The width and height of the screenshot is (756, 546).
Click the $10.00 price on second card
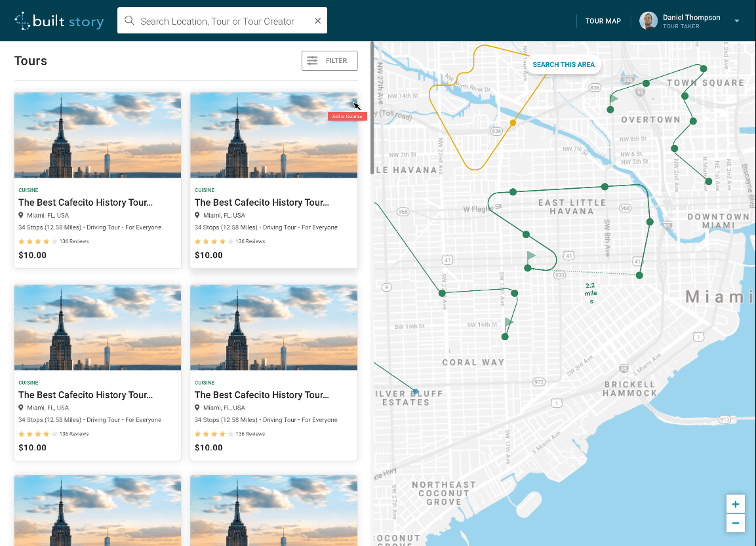coord(209,256)
